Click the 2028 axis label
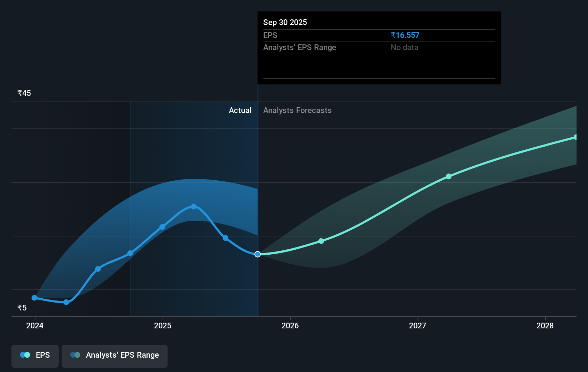The height and width of the screenshot is (372, 588). pos(545,325)
